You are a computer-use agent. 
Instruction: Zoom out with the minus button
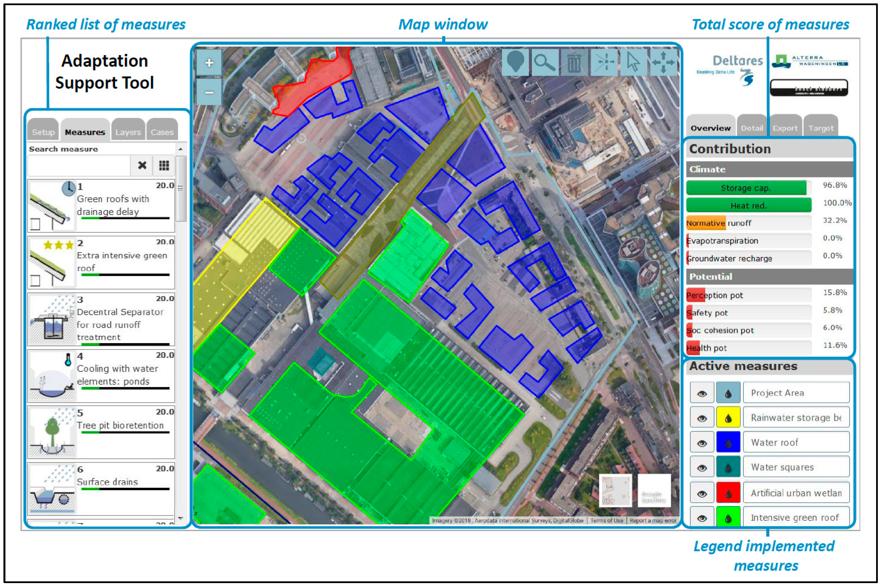(x=209, y=92)
